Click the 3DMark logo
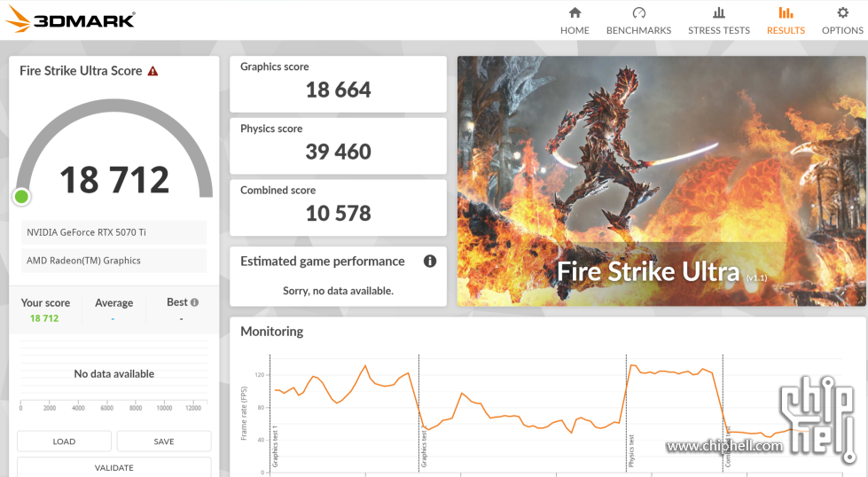 [x=71, y=20]
